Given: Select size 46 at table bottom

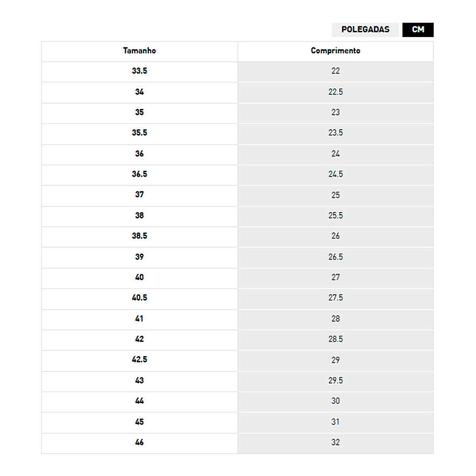Looking at the screenshot, I should click(x=139, y=442).
